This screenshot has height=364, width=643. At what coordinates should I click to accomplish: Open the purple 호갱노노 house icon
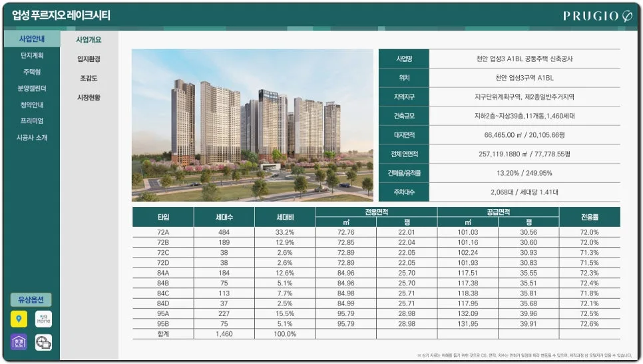19,342
